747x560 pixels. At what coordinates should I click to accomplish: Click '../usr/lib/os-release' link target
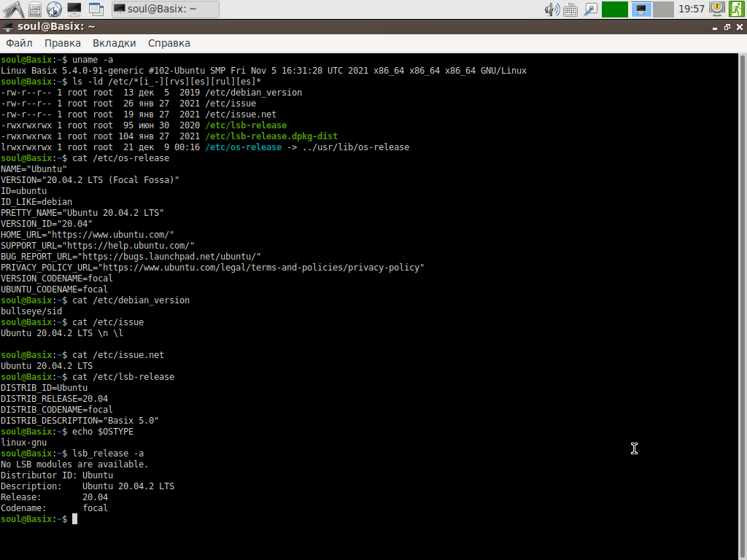356,147
